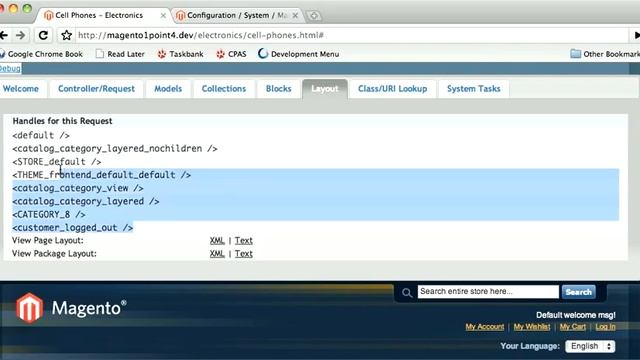The width and height of the screenshot is (640, 360).
Task: Open the My Wishlist link
Action: pyautogui.click(x=532, y=327)
